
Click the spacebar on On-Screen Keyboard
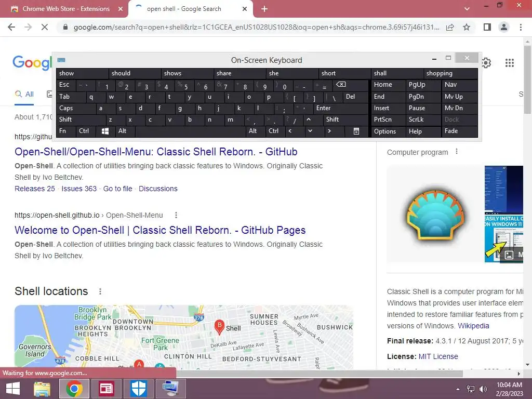(x=191, y=131)
